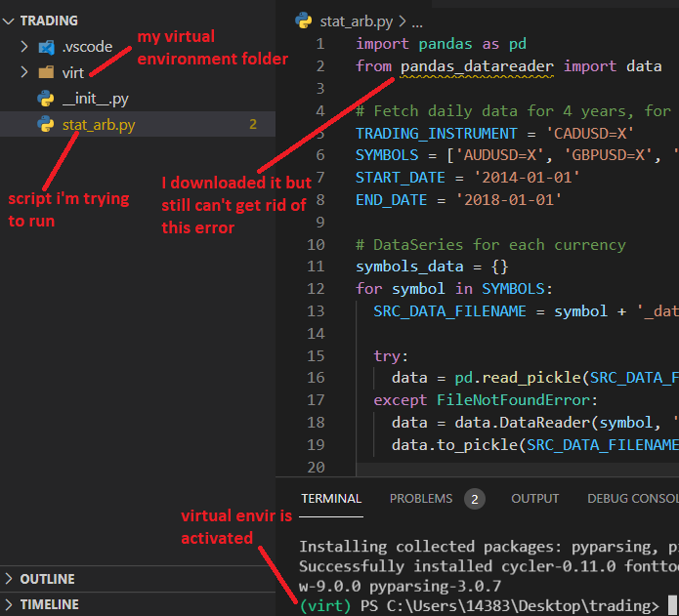Select the TERMINAL tab

tap(331, 499)
